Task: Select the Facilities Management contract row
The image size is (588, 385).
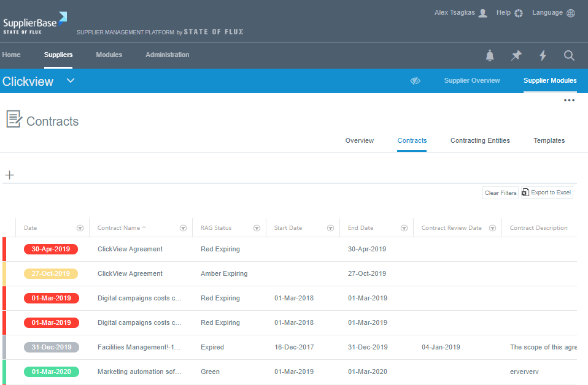Action: [139, 347]
